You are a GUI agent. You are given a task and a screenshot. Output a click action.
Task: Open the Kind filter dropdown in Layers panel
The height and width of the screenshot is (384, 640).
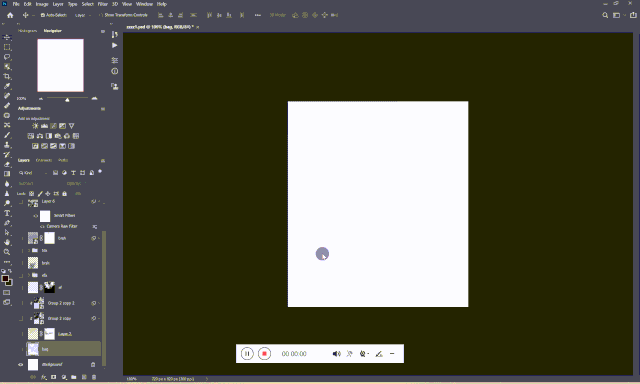pyautogui.click(x=33, y=173)
